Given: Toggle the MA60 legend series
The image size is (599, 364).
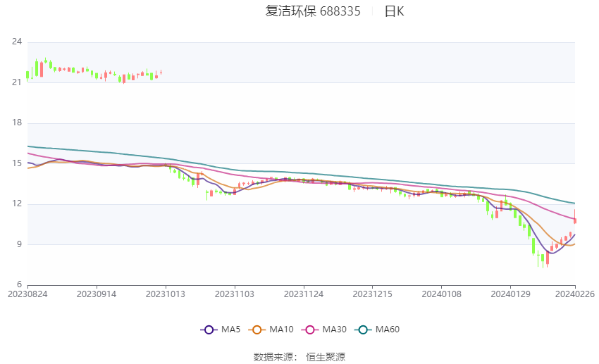Looking at the screenshot, I should (377, 330).
